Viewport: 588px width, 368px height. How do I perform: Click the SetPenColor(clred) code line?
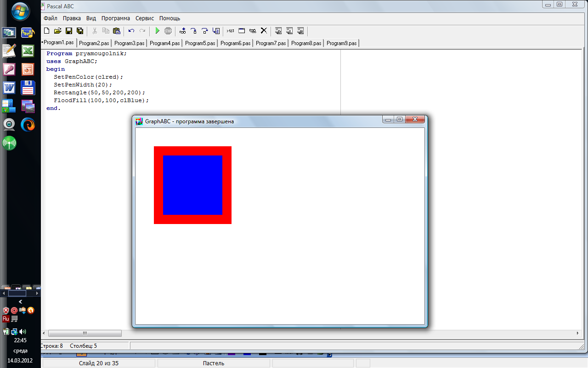pos(89,77)
